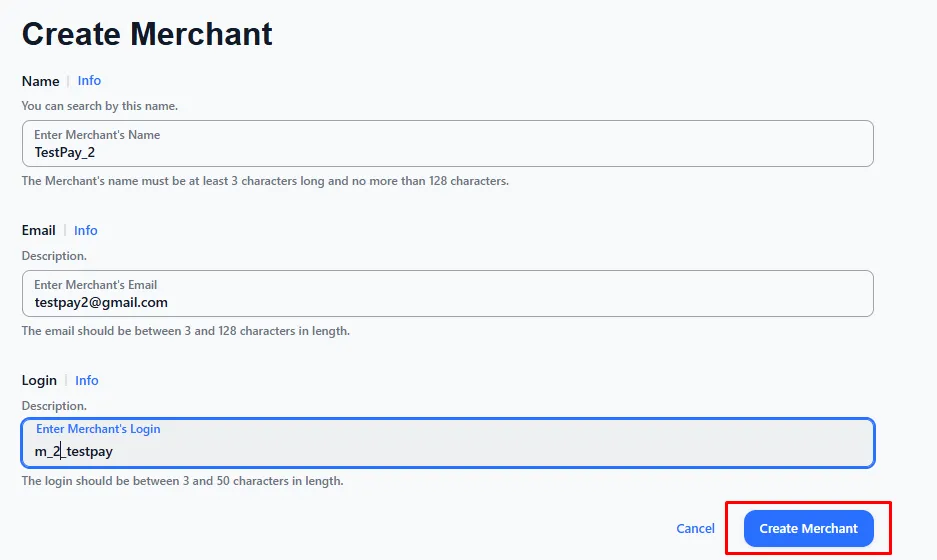
Task: Click the Name field label
Action: pos(40,81)
